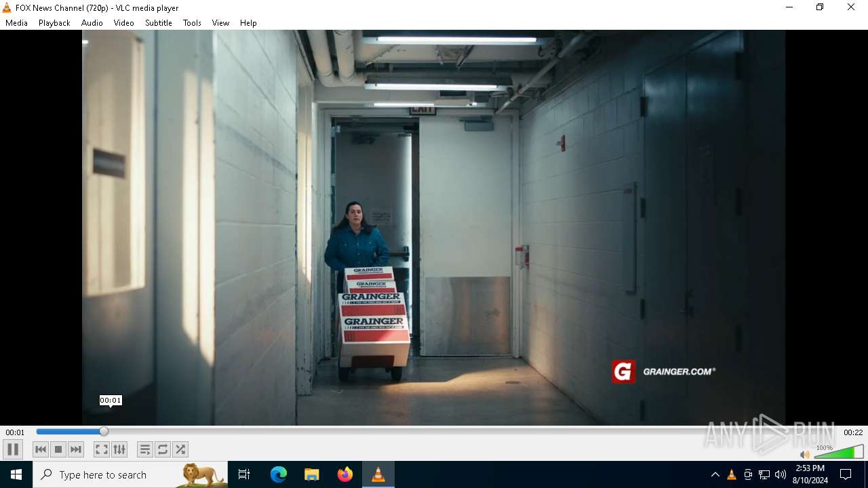This screenshot has height=488, width=868.
Task: Open the Windows Start menu
Action: pos(16,474)
